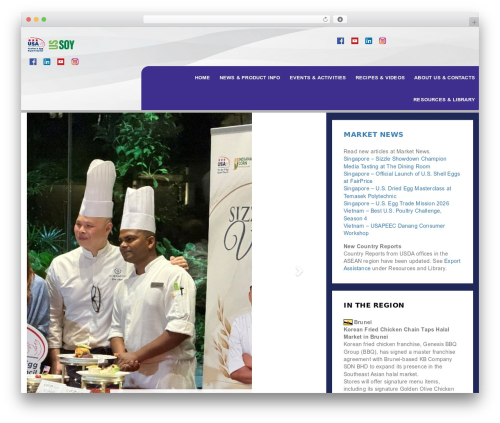Click the IN THE REGION heading
Screen dimensions: 500x423
374,305
